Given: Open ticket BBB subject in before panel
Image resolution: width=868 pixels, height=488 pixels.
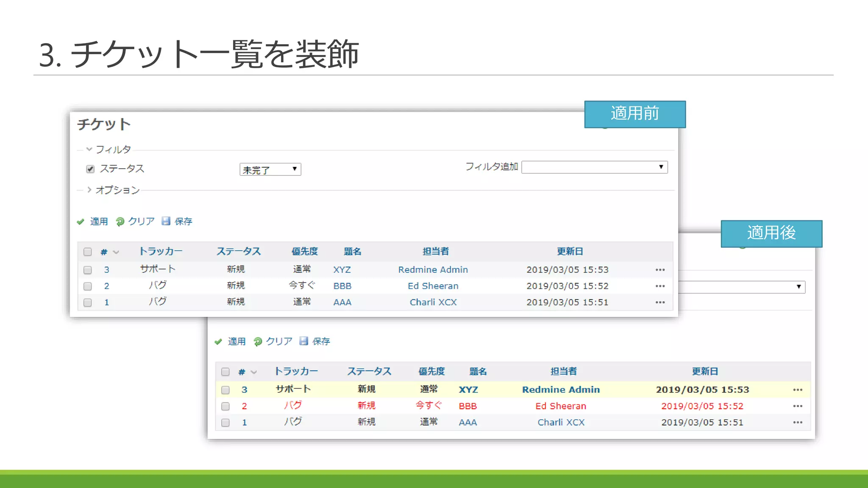Looking at the screenshot, I should pos(342,286).
